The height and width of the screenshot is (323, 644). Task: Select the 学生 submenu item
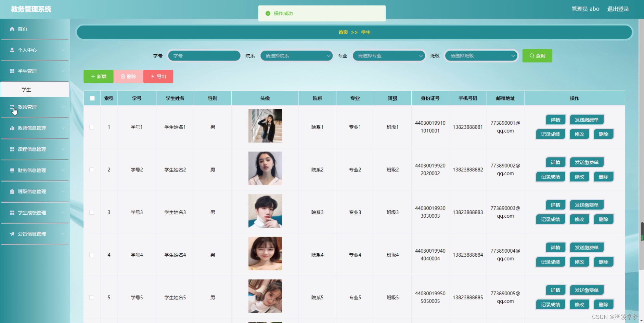[x=26, y=89]
